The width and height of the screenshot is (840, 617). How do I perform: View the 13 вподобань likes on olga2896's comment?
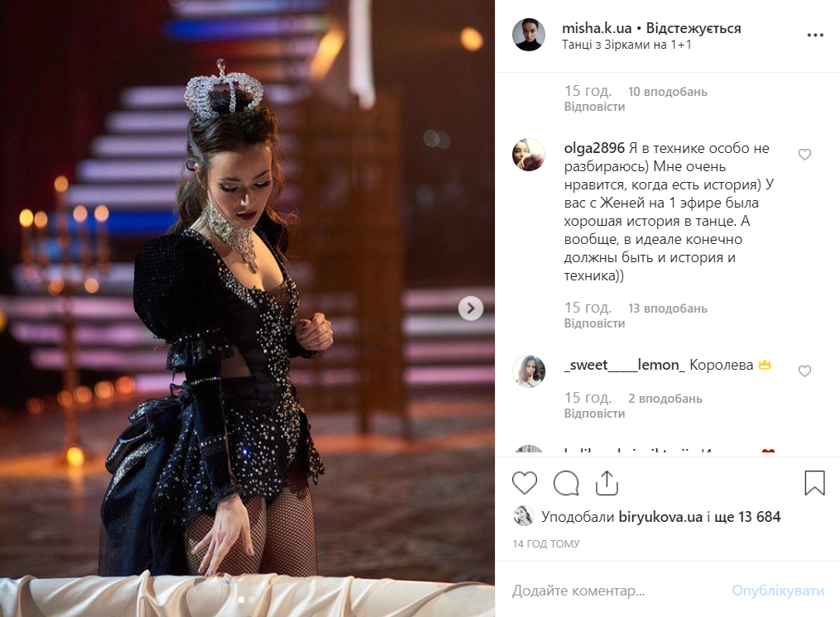pyautogui.click(x=668, y=308)
